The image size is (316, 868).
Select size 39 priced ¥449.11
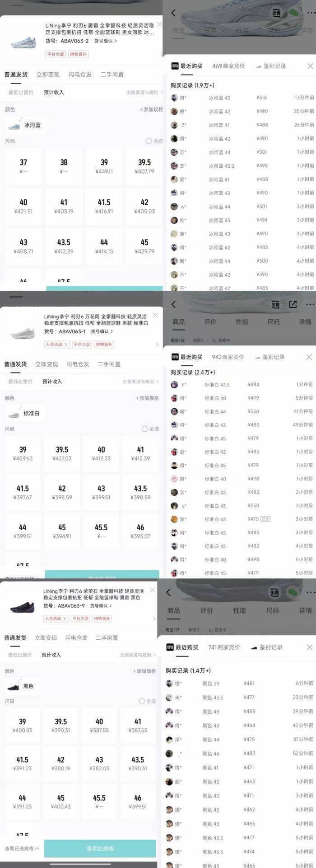(x=104, y=166)
